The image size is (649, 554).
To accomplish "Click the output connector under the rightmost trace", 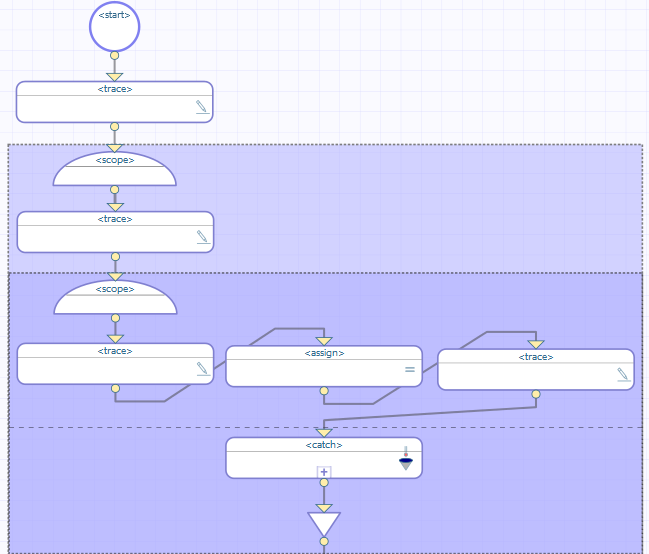I will coord(536,394).
